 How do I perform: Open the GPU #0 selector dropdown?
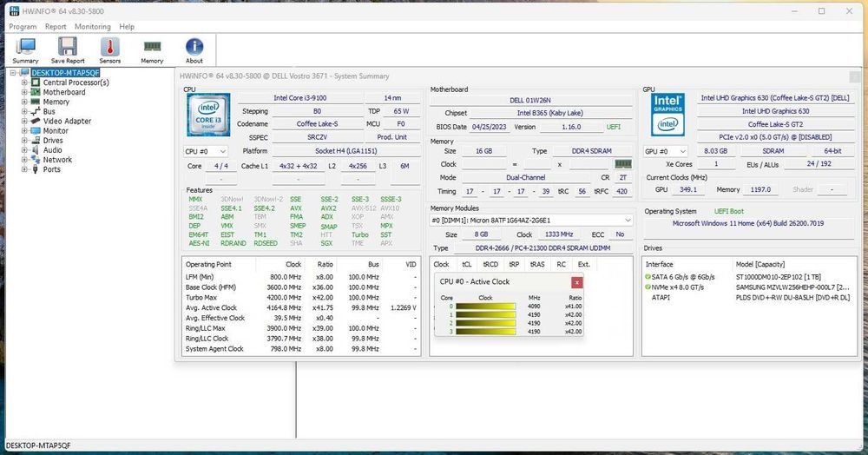665,151
